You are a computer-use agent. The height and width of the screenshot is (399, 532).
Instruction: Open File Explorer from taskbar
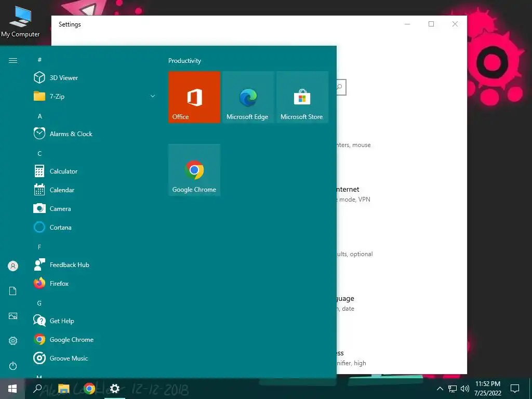pos(63,389)
